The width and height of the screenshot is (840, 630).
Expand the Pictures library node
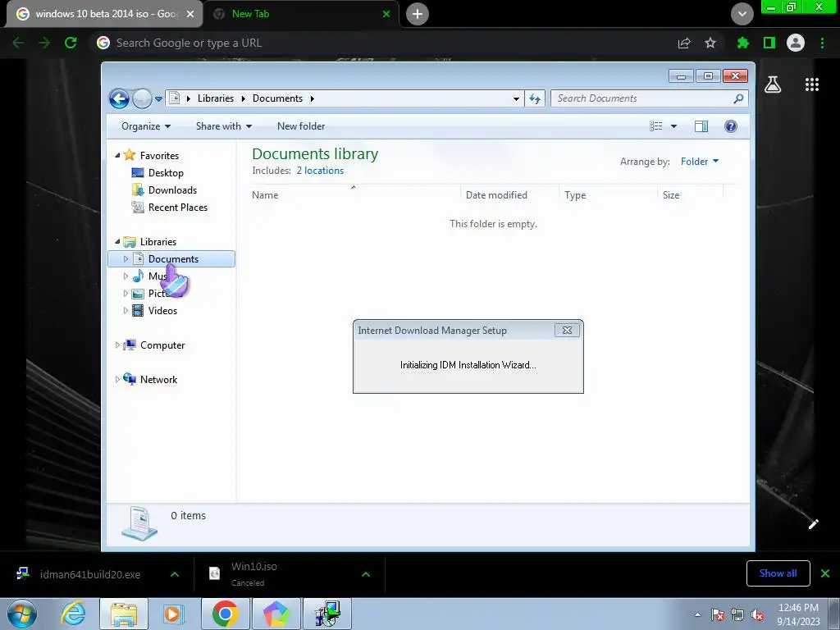[x=126, y=294]
